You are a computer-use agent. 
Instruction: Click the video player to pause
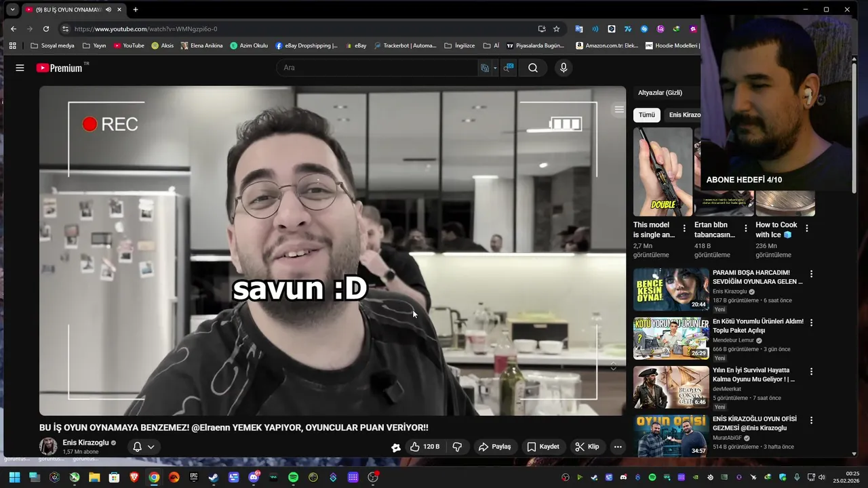(x=332, y=250)
